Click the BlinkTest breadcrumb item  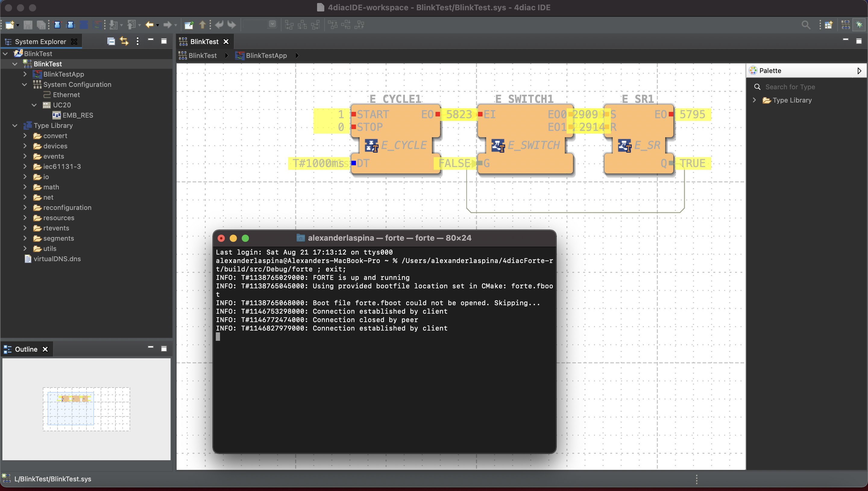(x=198, y=55)
